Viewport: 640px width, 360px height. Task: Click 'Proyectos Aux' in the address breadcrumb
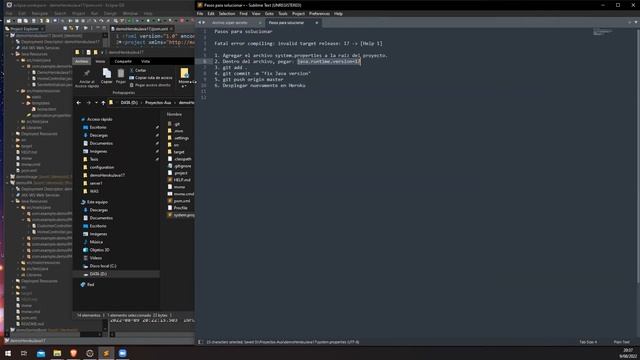click(158, 103)
